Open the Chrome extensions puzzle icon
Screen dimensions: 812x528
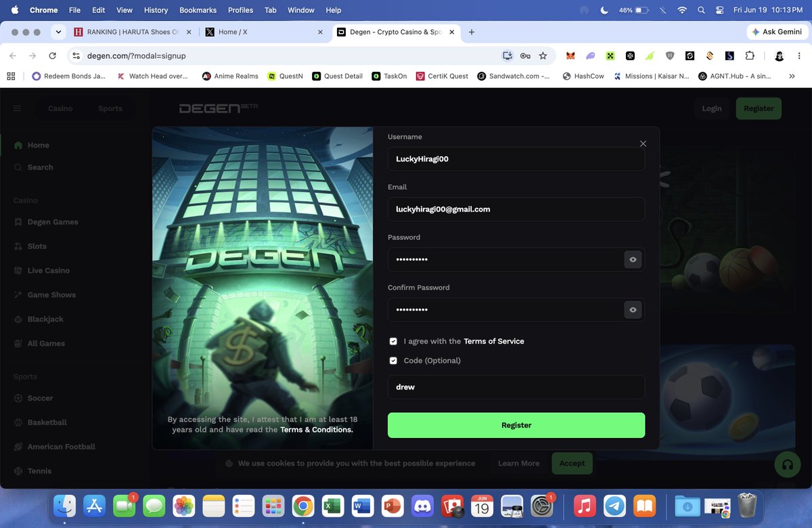coord(750,56)
